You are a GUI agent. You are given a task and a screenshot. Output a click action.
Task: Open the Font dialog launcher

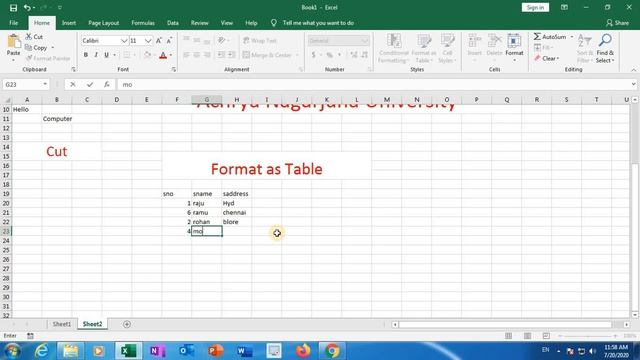tap(173, 69)
